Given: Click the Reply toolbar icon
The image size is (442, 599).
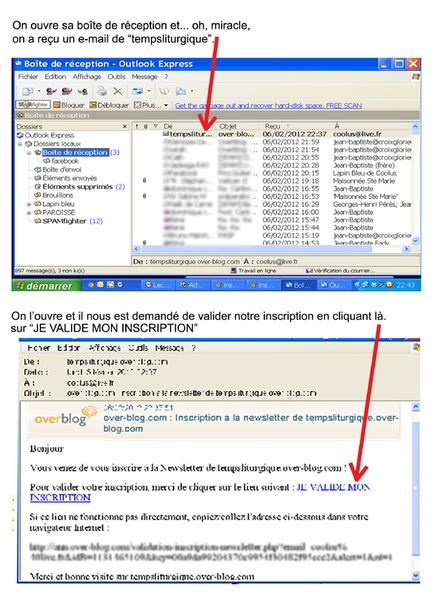Looking at the screenshot, I should 51,91.
